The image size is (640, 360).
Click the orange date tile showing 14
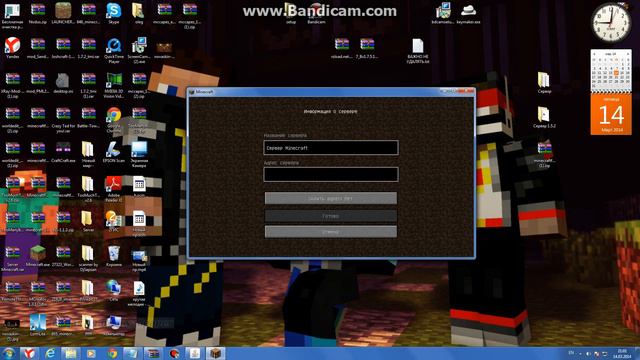click(611, 114)
